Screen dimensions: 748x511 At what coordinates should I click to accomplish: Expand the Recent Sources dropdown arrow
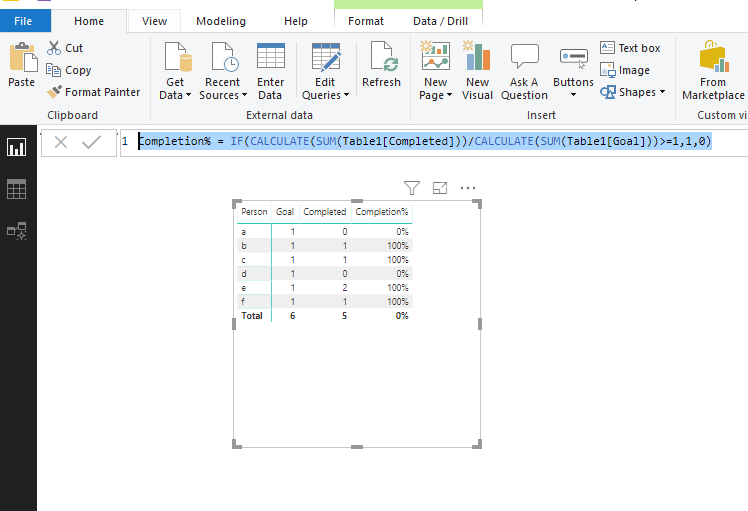coord(244,95)
